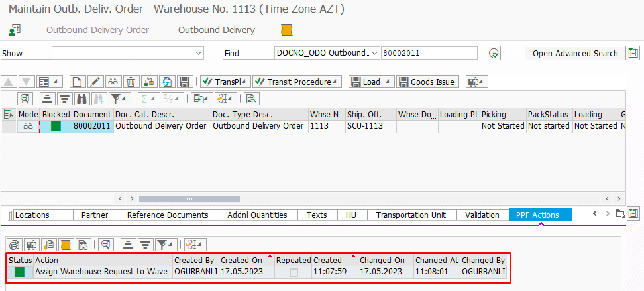Click the binoculars Find icon in grid toolbar
This screenshot has height=291, width=644.
[x=82, y=99]
